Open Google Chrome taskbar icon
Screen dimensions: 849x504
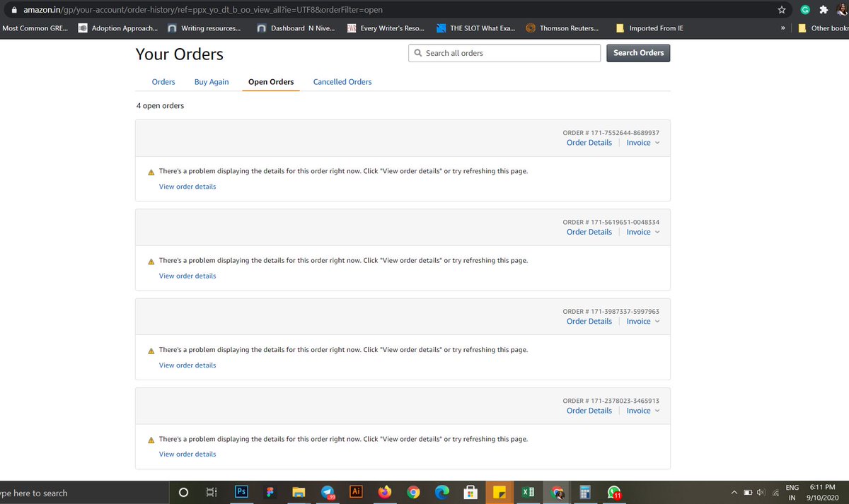[414, 493]
